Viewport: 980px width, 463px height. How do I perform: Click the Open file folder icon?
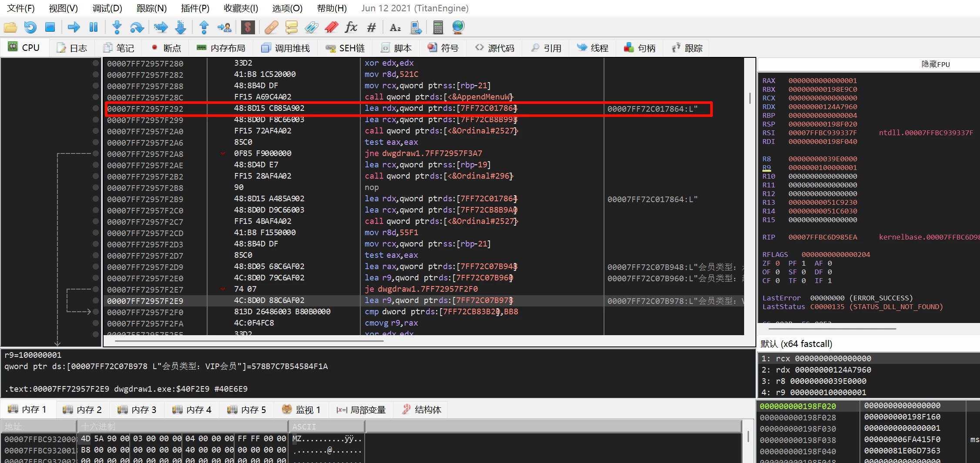point(10,27)
